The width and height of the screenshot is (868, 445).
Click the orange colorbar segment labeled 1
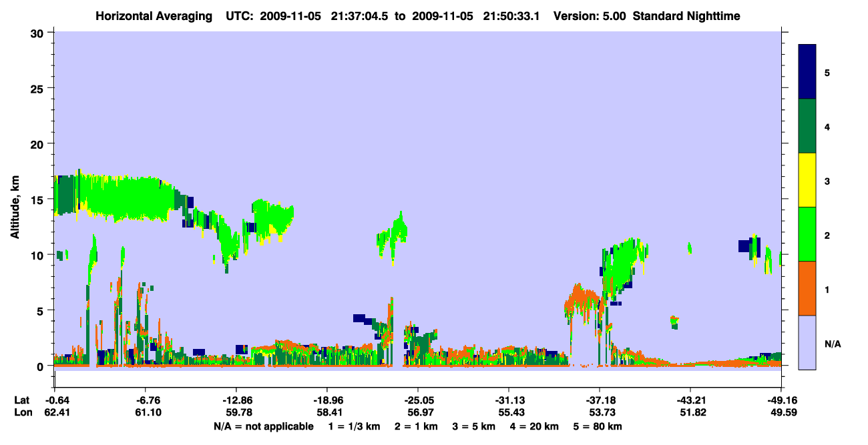coord(807,288)
